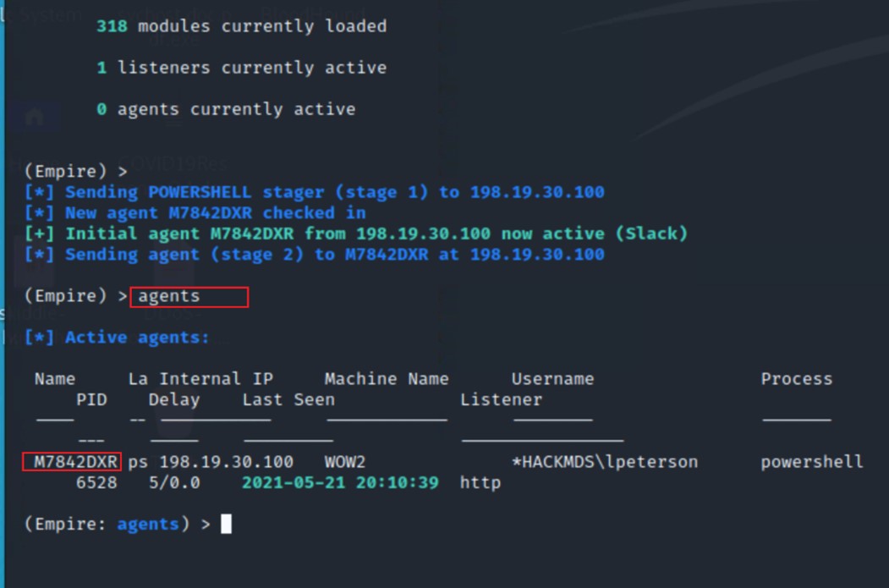Image resolution: width=889 pixels, height=588 pixels.
Task: Click the highlighted agents command text
Action: 169,296
